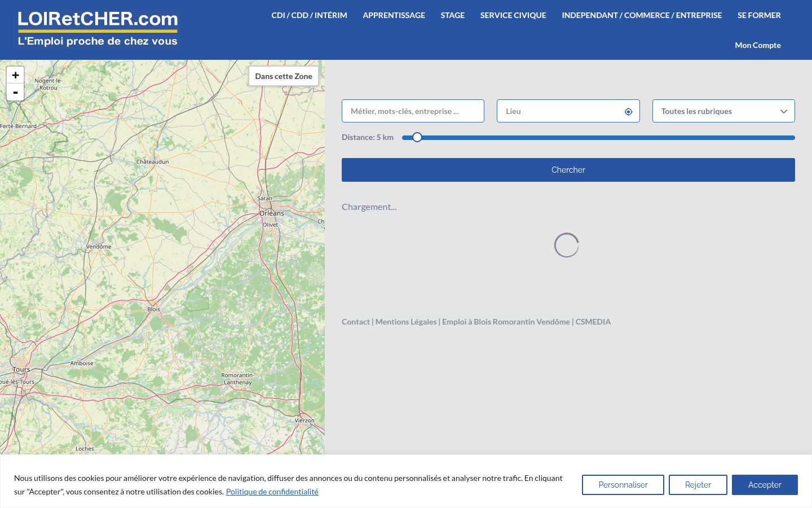Open cookie Personnaliser settings
Image resolution: width=812 pixels, height=508 pixels.
(x=623, y=485)
